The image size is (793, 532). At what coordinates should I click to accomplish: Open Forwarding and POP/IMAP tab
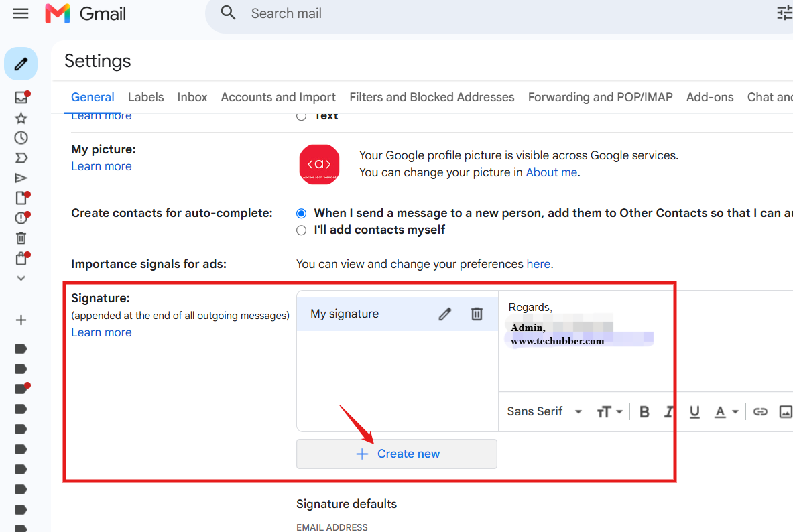tap(601, 97)
